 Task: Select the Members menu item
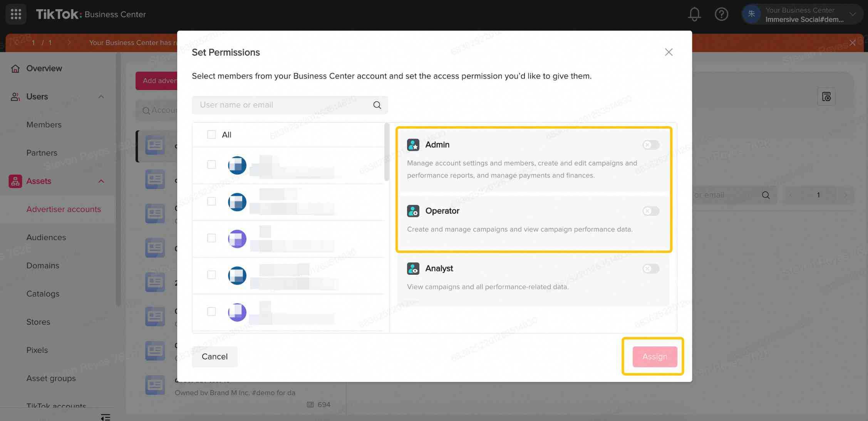coord(44,124)
